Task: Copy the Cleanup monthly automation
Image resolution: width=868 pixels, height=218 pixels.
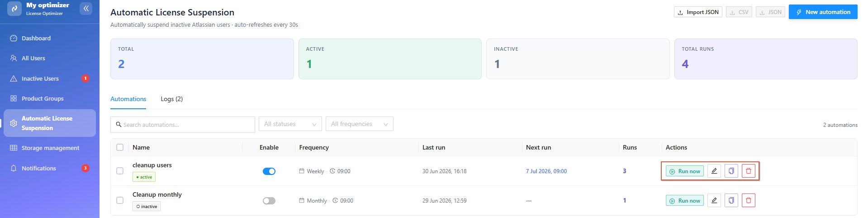Action: pyautogui.click(x=731, y=200)
